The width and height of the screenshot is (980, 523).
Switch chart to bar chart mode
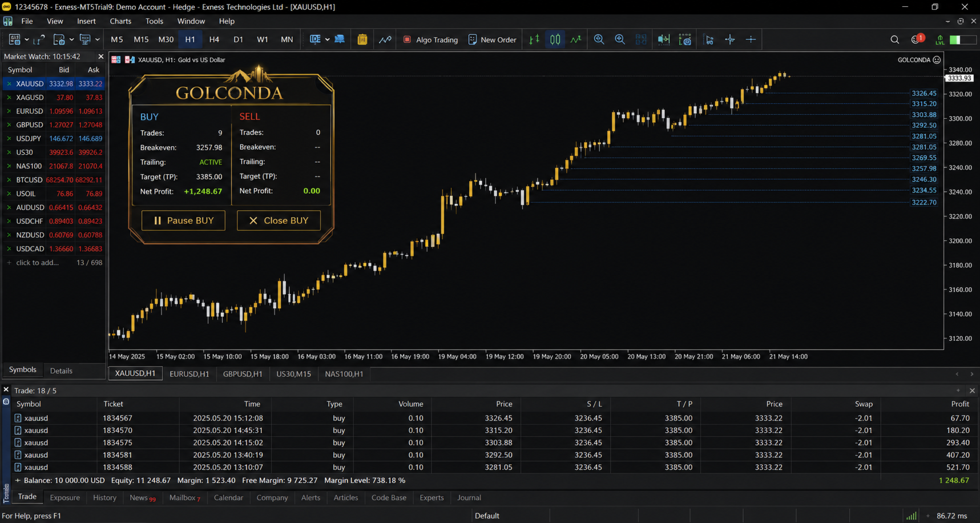pos(534,39)
